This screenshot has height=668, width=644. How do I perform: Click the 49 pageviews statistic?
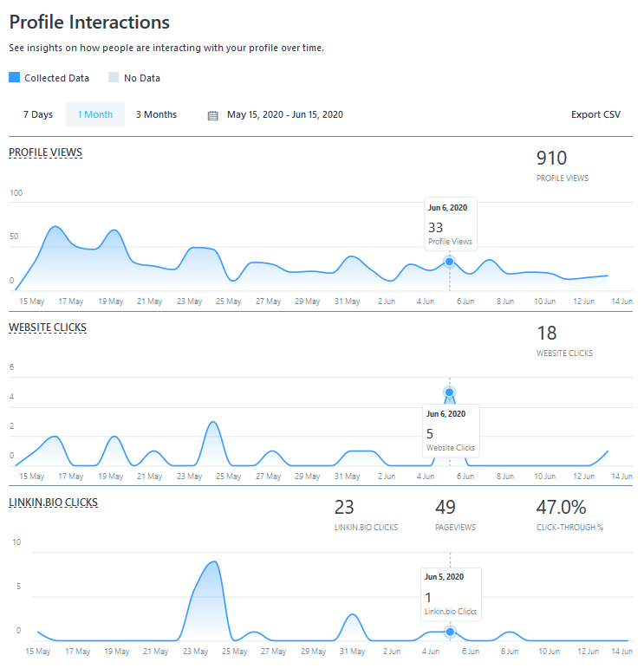tap(446, 508)
